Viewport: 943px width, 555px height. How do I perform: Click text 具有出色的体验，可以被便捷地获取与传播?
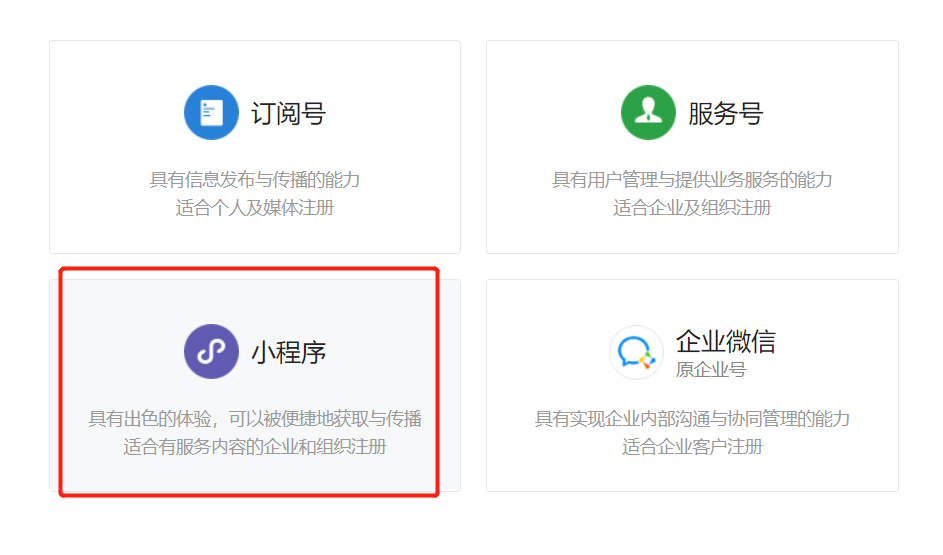[x=254, y=418]
